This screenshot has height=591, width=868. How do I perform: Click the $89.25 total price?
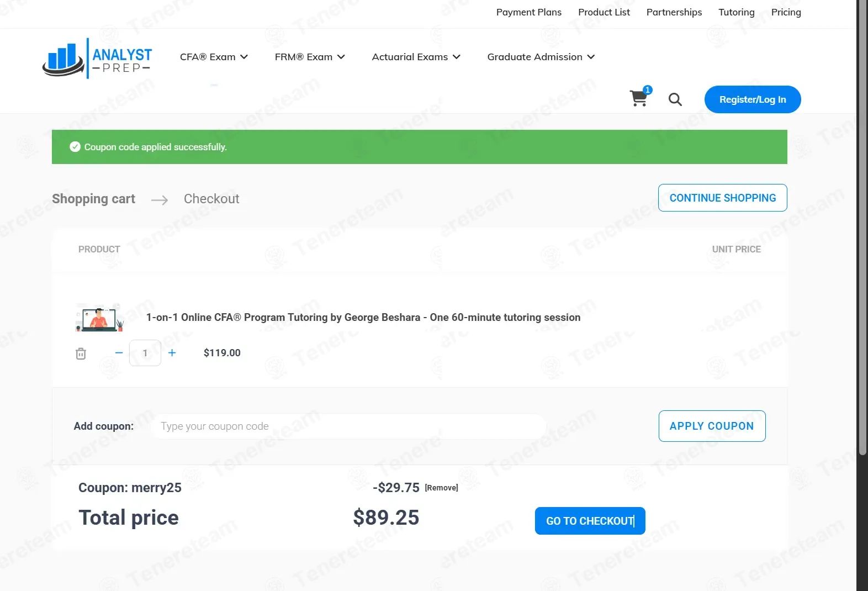[386, 518]
